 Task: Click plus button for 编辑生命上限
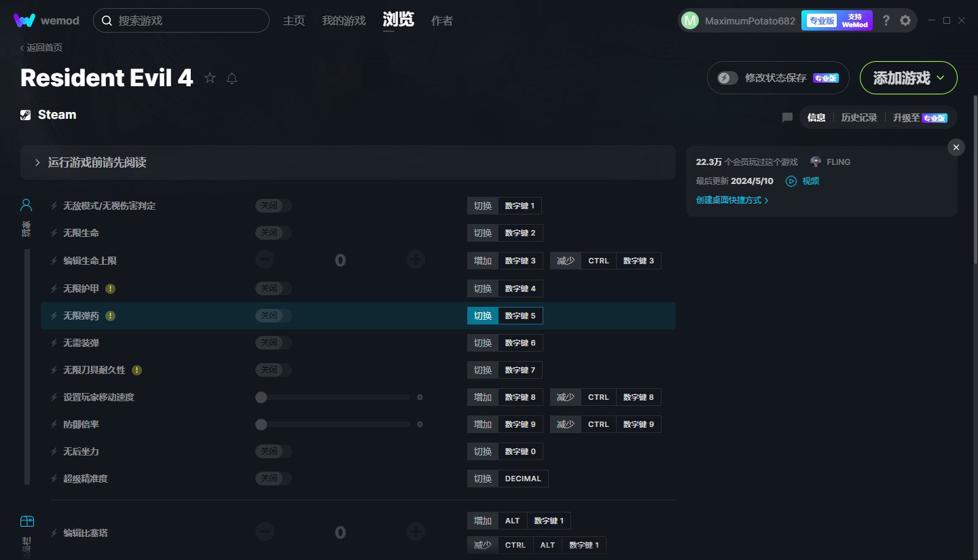(x=416, y=259)
